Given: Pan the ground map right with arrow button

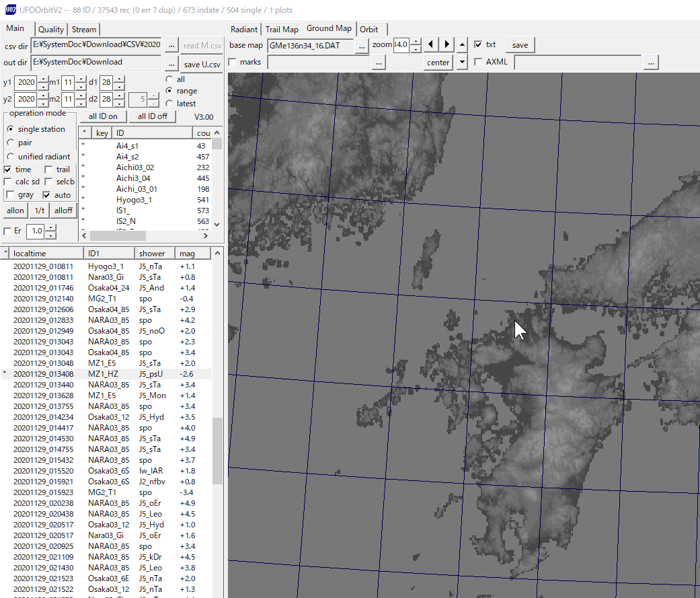Looking at the screenshot, I should coord(446,45).
